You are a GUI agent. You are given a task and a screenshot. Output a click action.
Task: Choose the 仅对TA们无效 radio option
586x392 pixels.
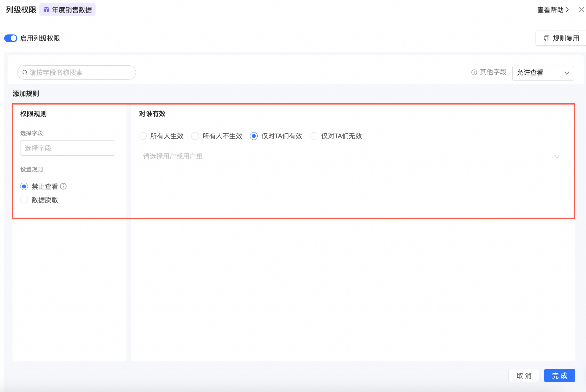pyautogui.click(x=314, y=136)
